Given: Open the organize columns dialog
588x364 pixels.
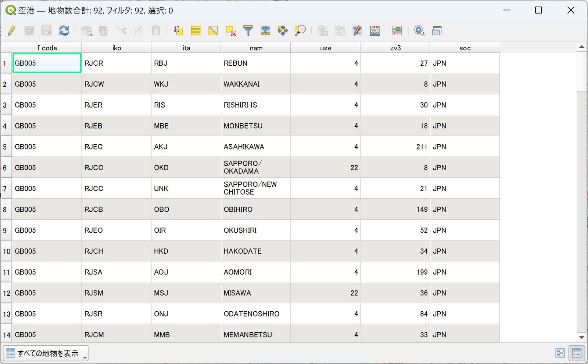Looking at the screenshot, I should tap(357, 30).
